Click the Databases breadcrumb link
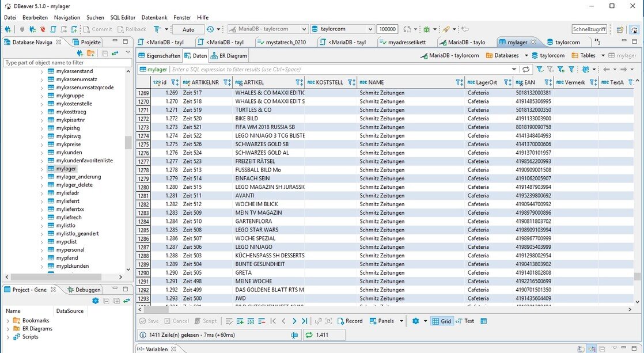644x353 pixels. [x=502, y=56]
